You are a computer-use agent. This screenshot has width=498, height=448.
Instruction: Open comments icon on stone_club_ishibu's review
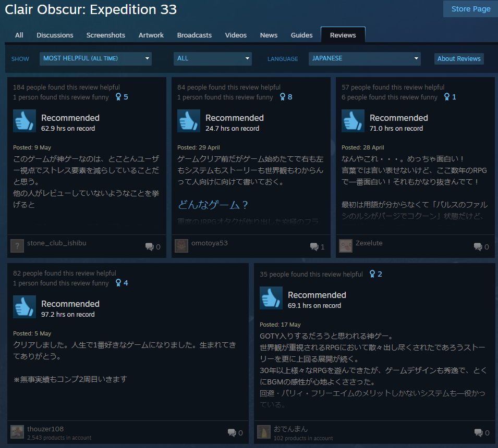pyautogui.click(x=149, y=246)
